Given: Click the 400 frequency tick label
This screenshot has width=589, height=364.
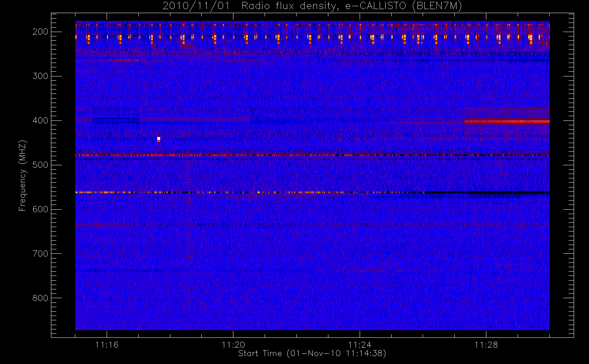Looking at the screenshot, I should 40,120.
